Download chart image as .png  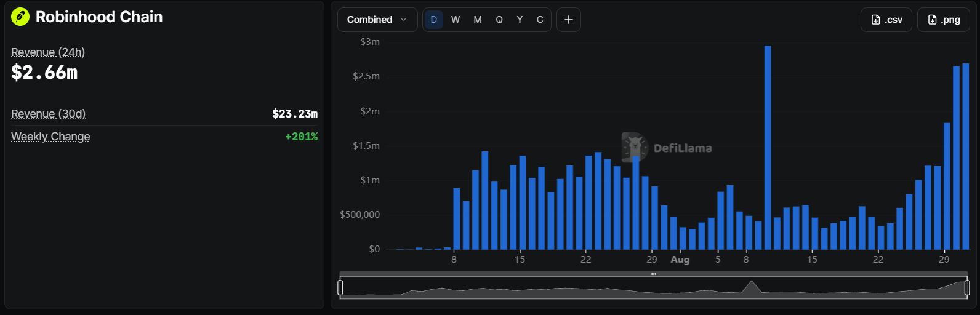click(944, 20)
